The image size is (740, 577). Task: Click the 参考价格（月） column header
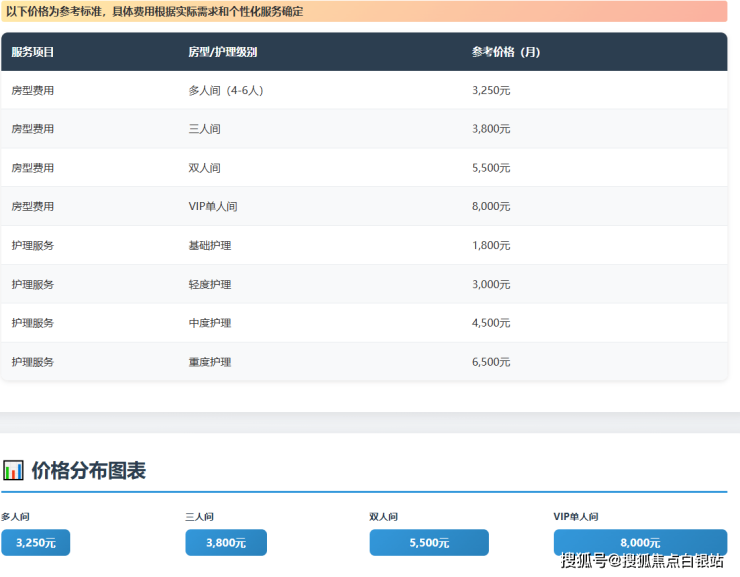point(505,52)
